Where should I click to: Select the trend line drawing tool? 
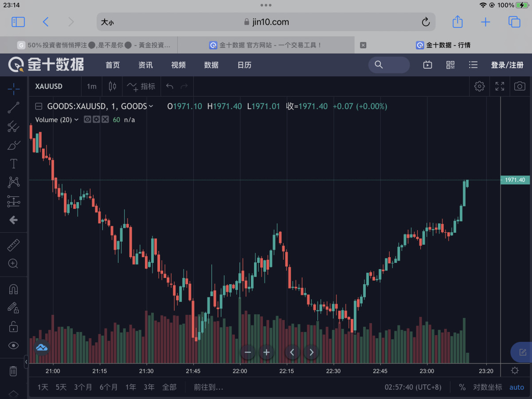[x=13, y=108]
